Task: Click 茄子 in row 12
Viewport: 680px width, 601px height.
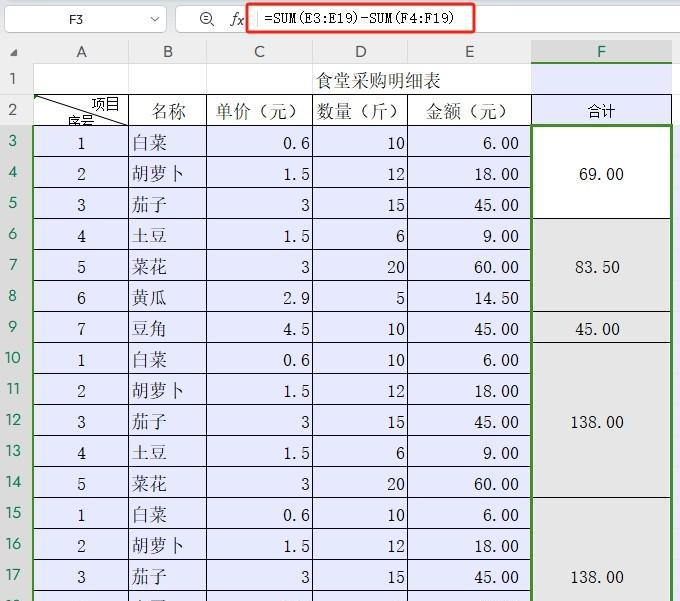Action: [x=168, y=421]
